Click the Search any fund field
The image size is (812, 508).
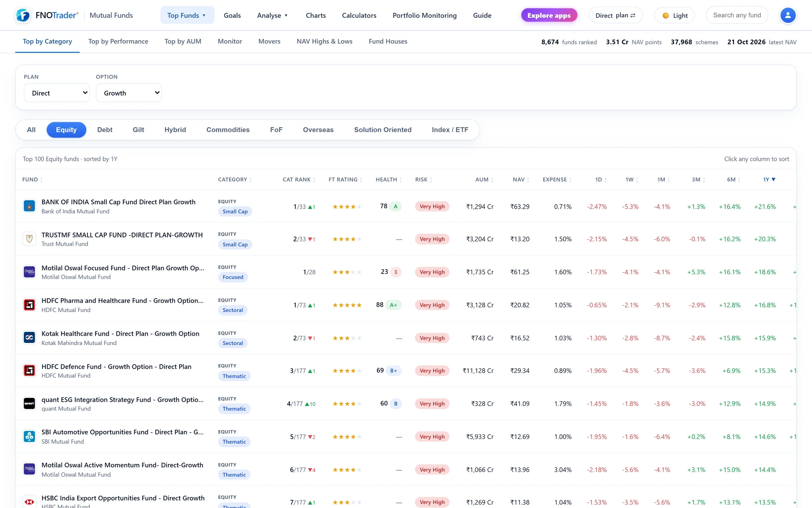[737, 15]
